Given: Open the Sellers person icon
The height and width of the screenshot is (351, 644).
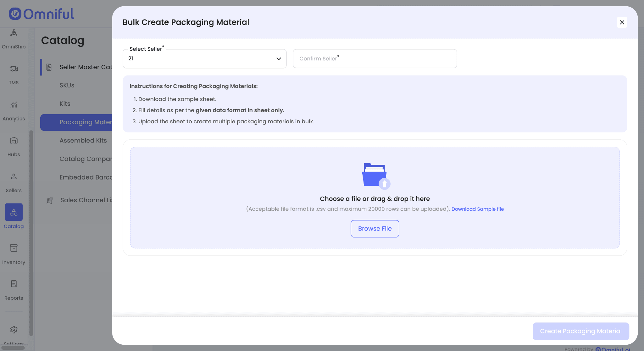Looking at the screenshot, I should [14, 176].
